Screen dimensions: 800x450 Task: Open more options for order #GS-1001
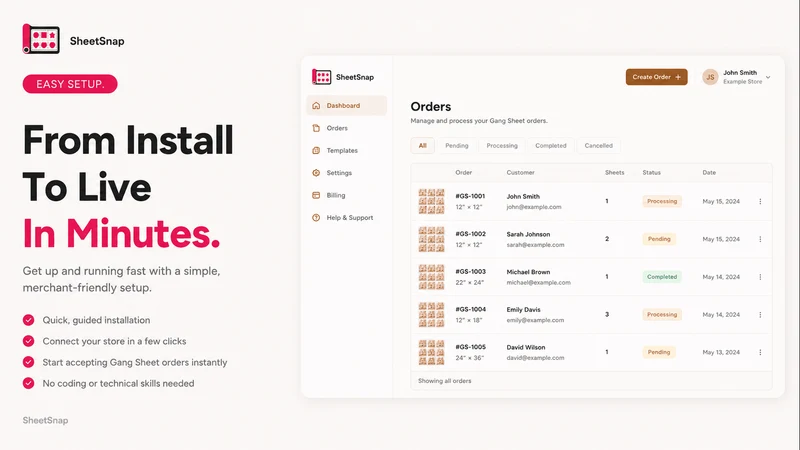click(x=760, y=202)
